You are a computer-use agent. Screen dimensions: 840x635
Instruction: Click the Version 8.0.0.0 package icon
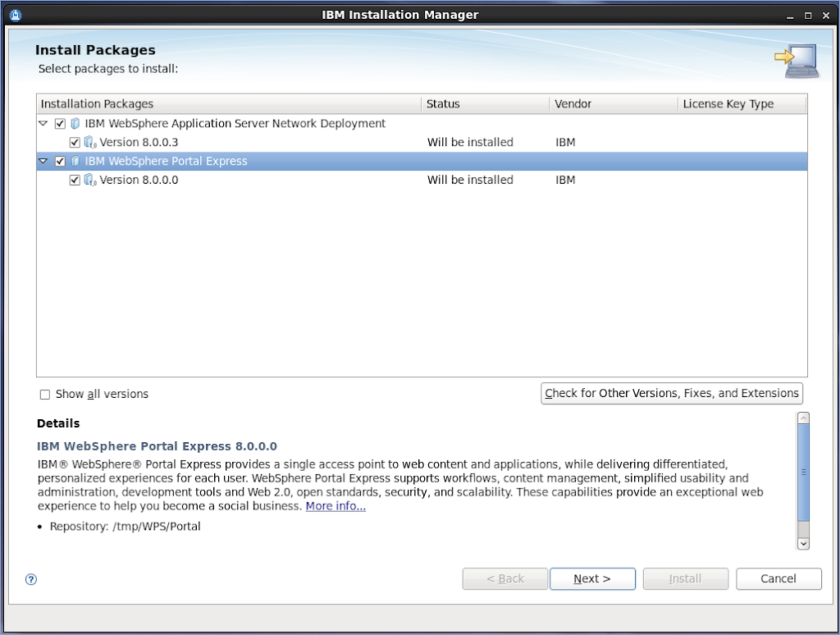coord(90,180)
